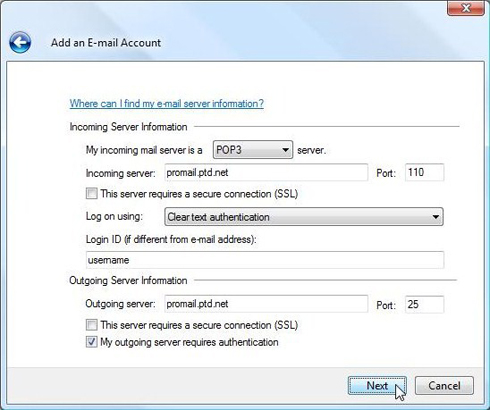Enable SSL for the outgoing server
The width and height of the screenshot is (490, 410).
pyautogui.click(x=92, y=325)
